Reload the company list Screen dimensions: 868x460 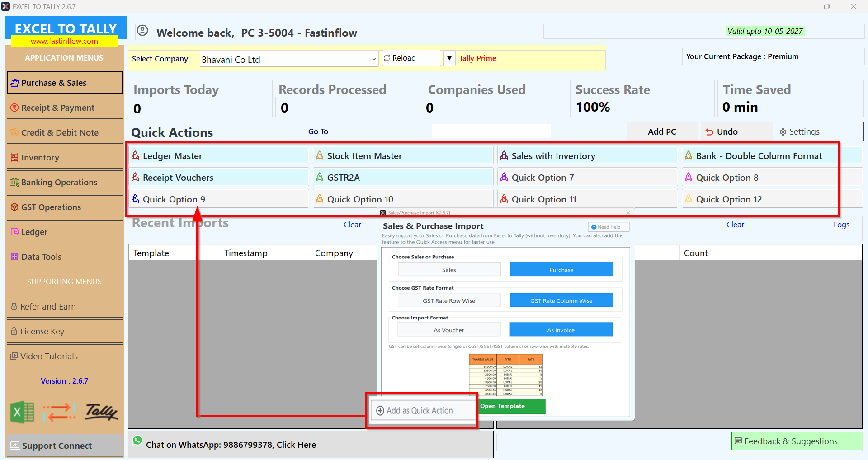tap(411, 58)
